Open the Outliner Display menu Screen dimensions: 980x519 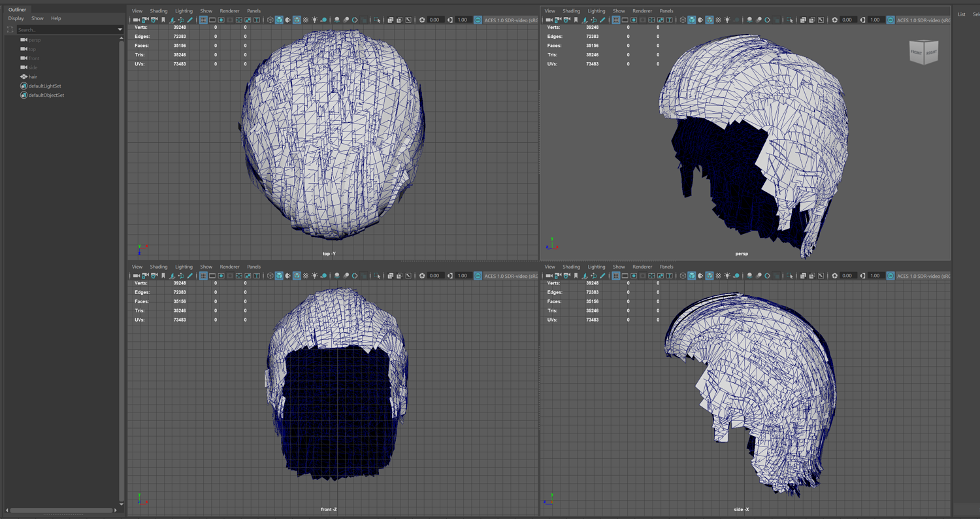click(16, 18)
